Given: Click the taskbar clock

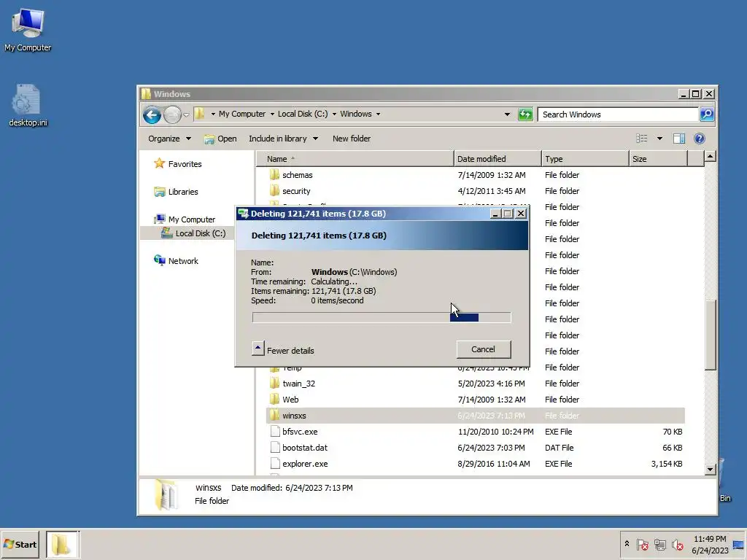Looking at the screenshot, I should 710,544.
